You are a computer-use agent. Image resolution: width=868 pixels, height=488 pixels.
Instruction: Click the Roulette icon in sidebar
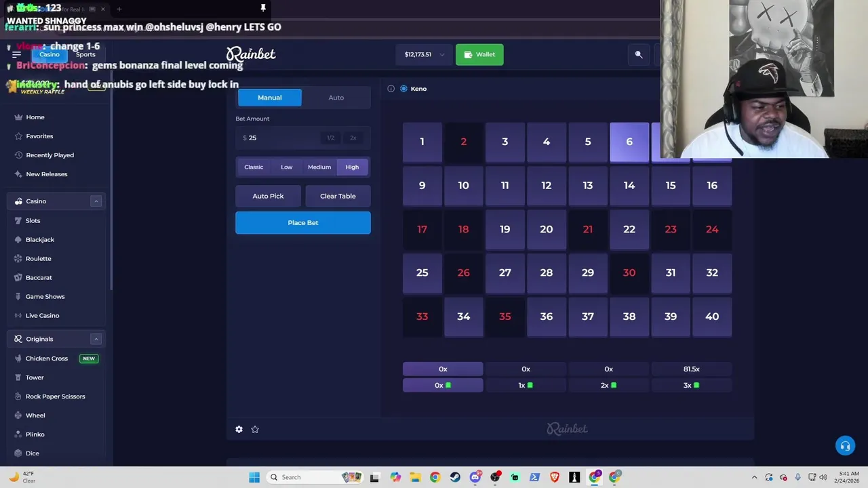(x=18, y=258)
